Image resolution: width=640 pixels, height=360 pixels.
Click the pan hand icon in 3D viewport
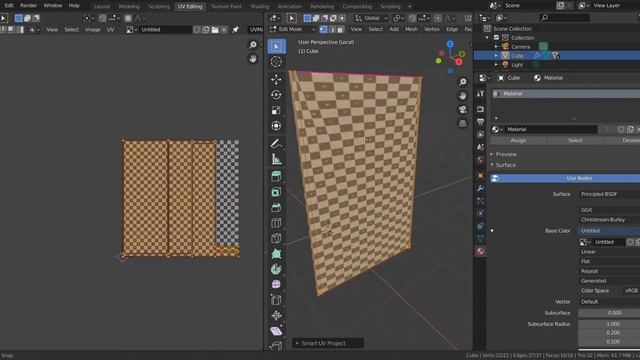[462, 96]
